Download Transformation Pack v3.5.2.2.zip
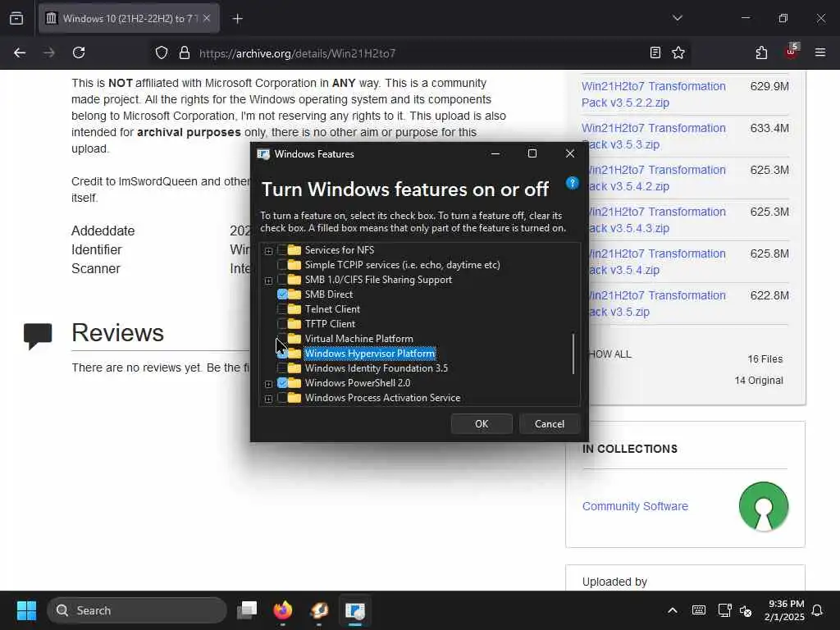Screen dimensions: 840x630 (654, 94)
